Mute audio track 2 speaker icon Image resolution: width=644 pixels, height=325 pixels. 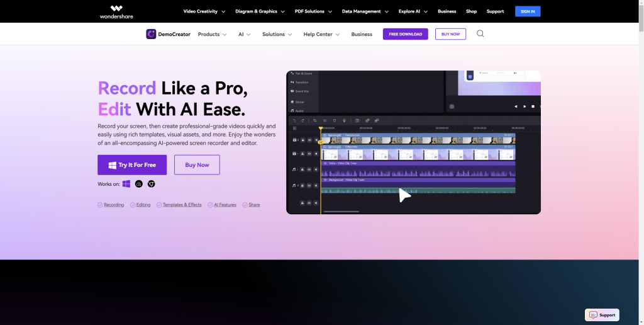click(x=316, y=186)
